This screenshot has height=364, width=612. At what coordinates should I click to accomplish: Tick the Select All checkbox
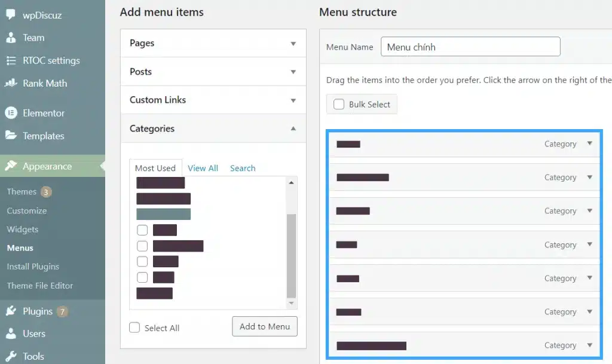click(135, 328)
